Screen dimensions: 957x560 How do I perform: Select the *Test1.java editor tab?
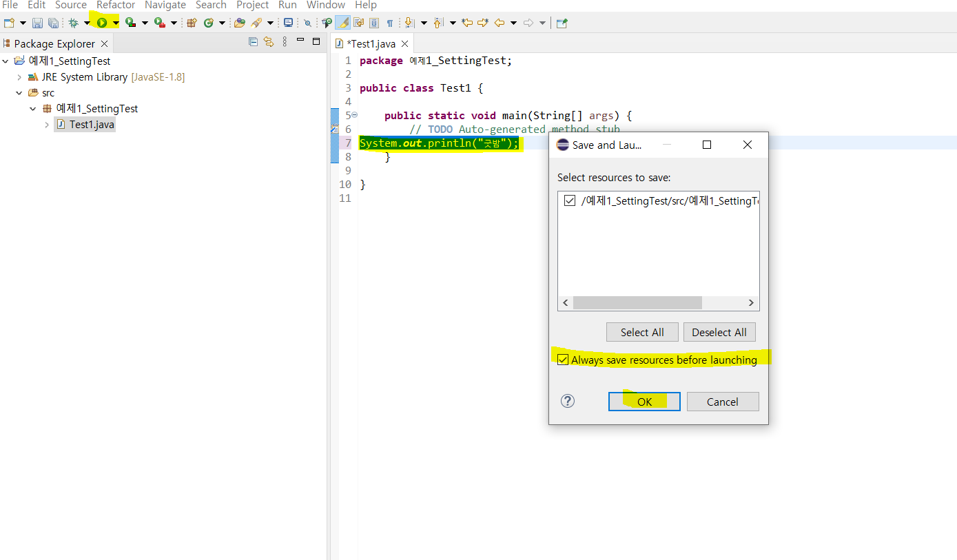tap(371, 43)
